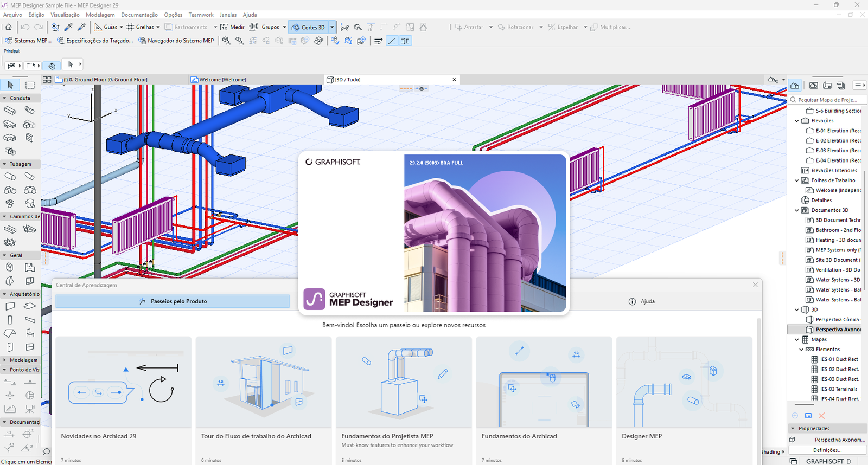This screenshot has width=868, height=465.
Task: Select MEP Systems only 3D document
Action: [833, 250]
